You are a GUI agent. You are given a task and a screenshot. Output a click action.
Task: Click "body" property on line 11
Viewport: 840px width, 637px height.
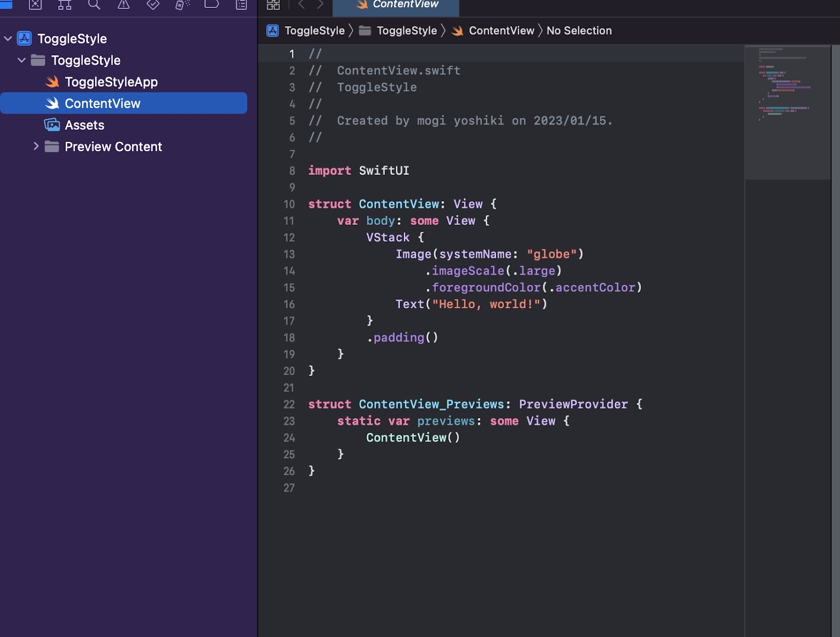tap(380, 221)
